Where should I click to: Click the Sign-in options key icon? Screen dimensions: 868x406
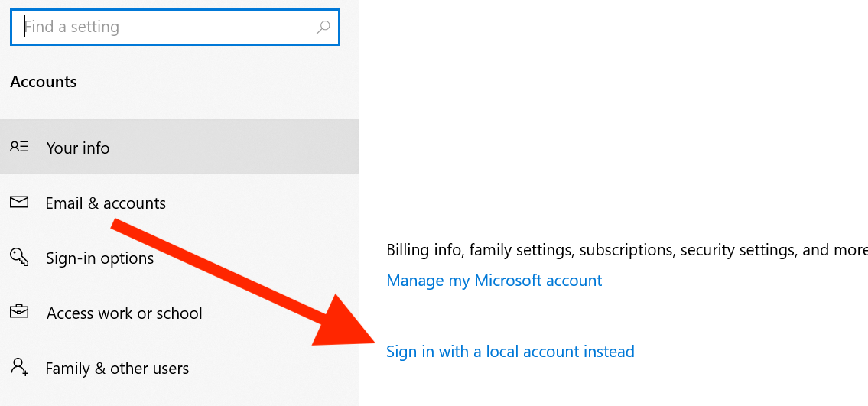(x=19, y=257)
